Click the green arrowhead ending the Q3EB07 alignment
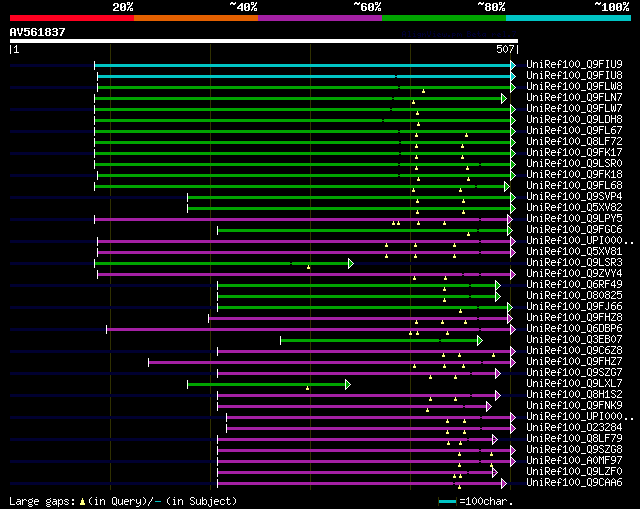 (x=480, y=340)
